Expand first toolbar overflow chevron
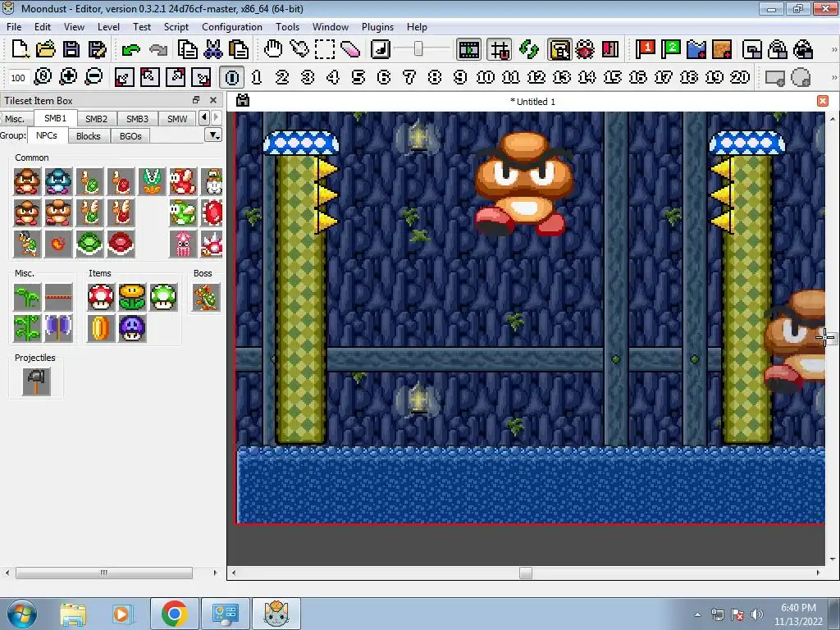 833,50
